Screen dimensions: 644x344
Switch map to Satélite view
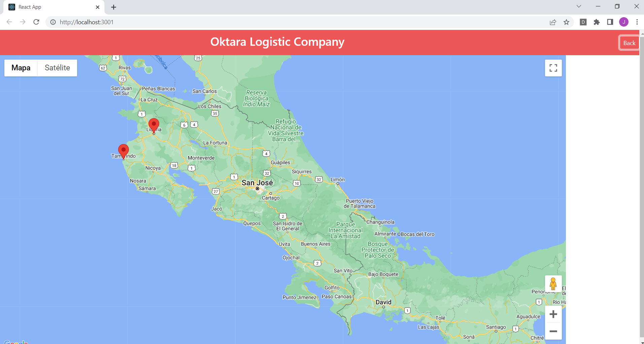tap(57, 68)
